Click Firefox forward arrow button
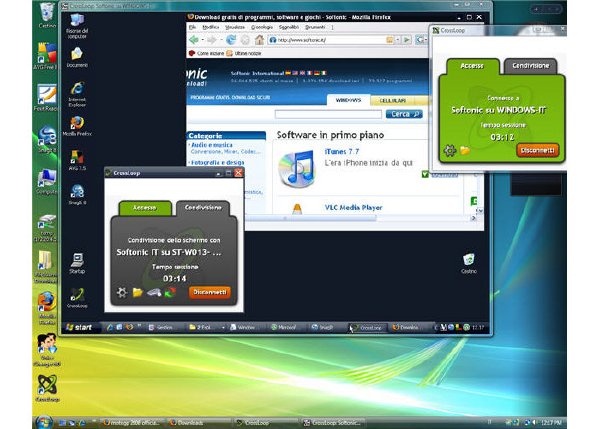The height and width of the screenshot is (429, 600). 211,40
